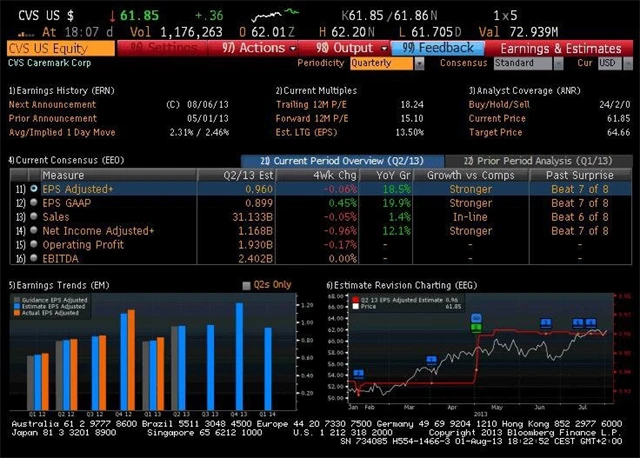Click the Trailing 12M P/E value 18.24
The height and width of the screenshot is (458, 640).
(x=412, y=104)
